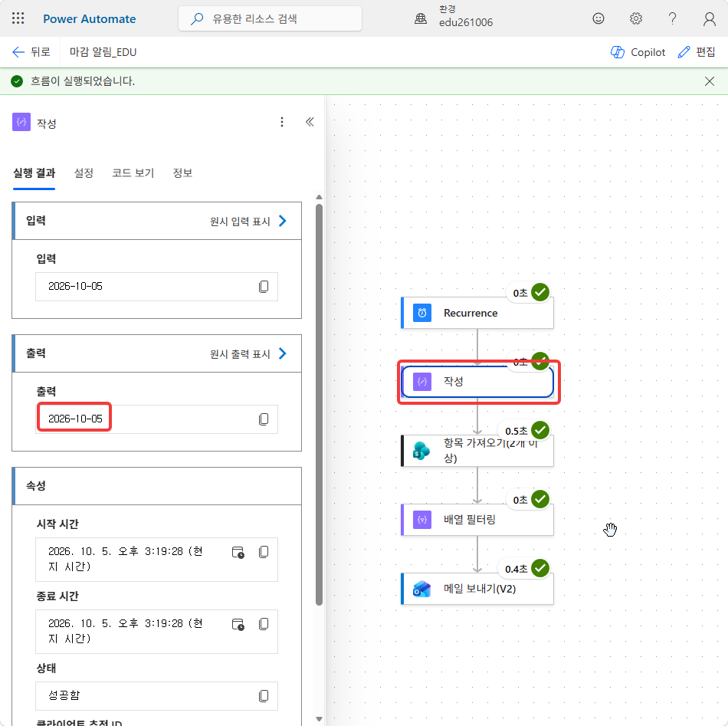Click the 편집 edit button
728x726 pixels.
coord(697,52)
